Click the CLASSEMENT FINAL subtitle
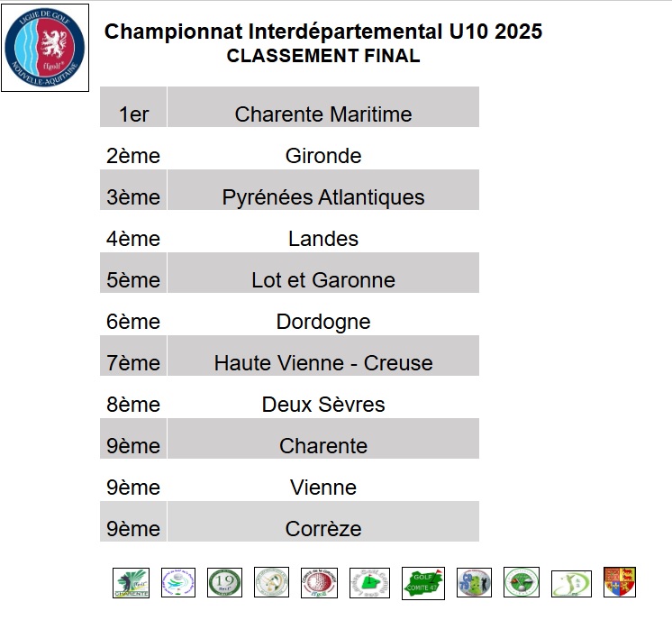The width and height of the screenshot is (672, 629). 323,56
